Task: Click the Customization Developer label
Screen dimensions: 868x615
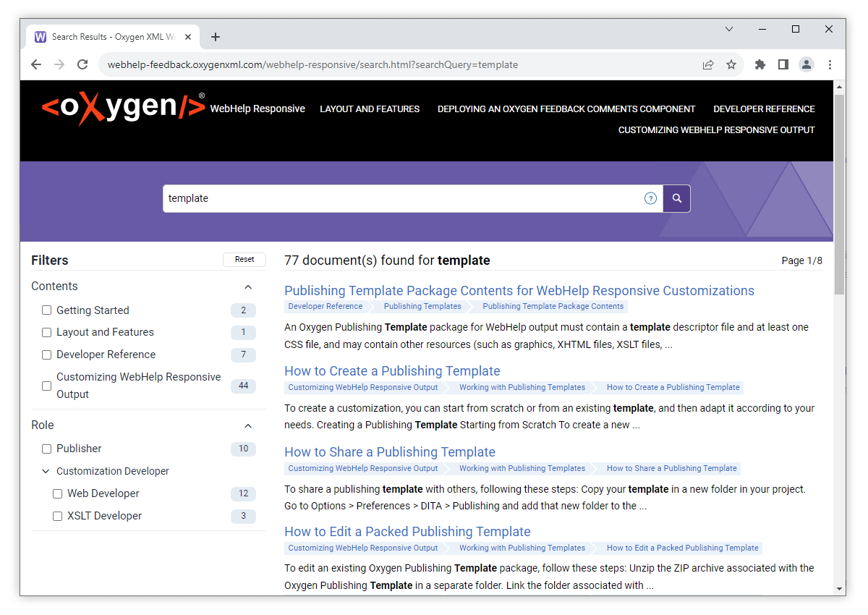Action: pyautogui.click(x=113, y=471)
